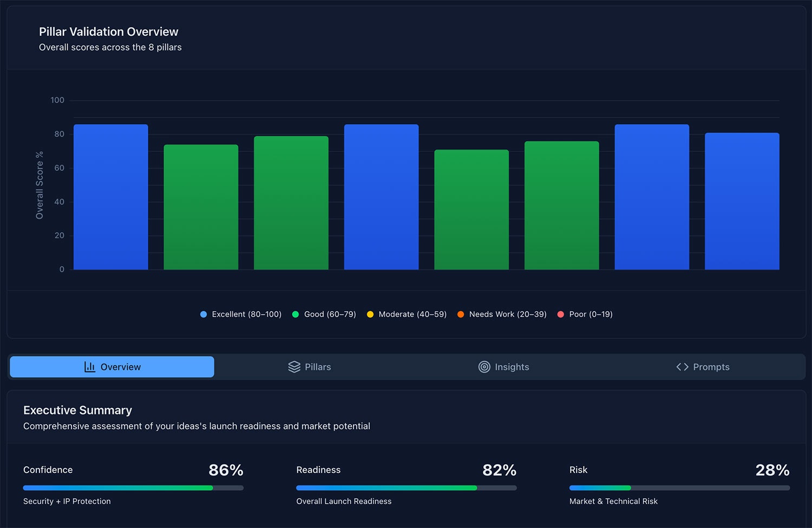The image size is (812, 528).
Task: Click the yellow Moderate legend dot
Action: pyautogui.click(x=370, y=314)
